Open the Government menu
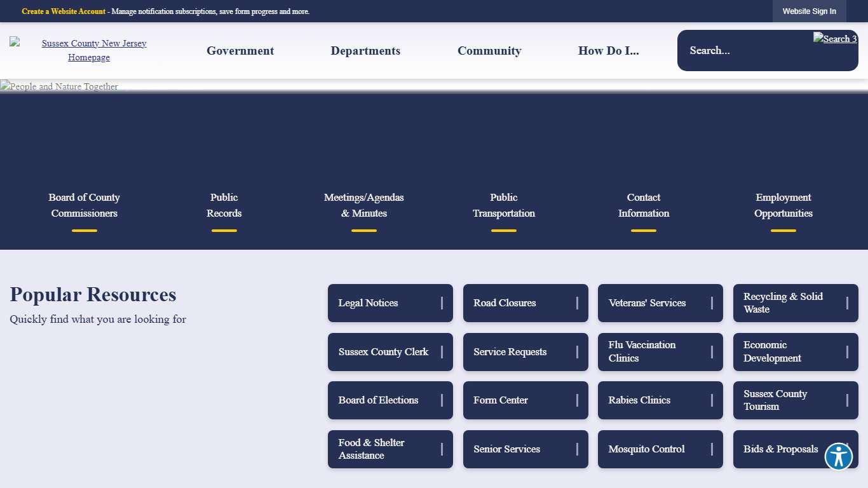 [240, 51]
